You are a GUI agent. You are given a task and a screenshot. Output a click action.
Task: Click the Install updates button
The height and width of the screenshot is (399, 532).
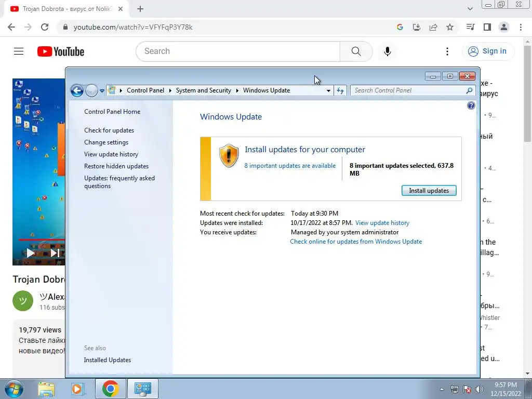tap(429, 190)
